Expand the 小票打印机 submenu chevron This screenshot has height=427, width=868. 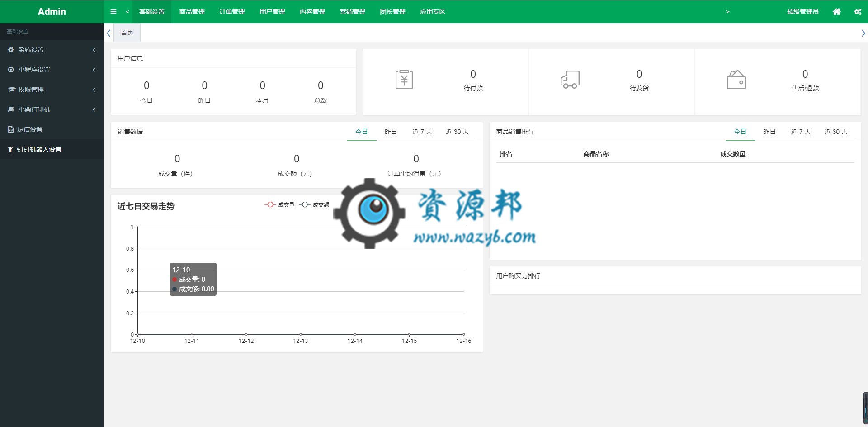[x=94, y=109]
